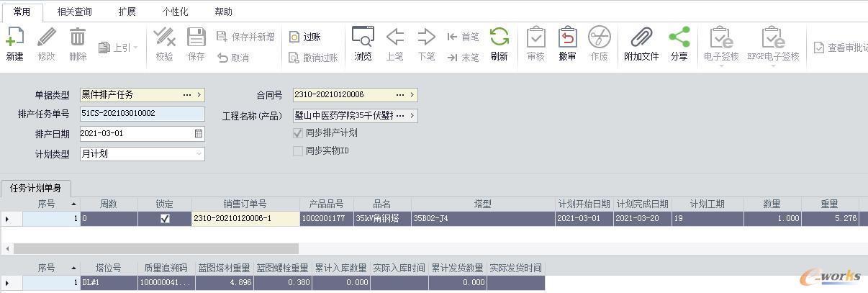Click the 浏览 (Browse) icon
Viewport: 868px width, 293px height.
point(363,37)
